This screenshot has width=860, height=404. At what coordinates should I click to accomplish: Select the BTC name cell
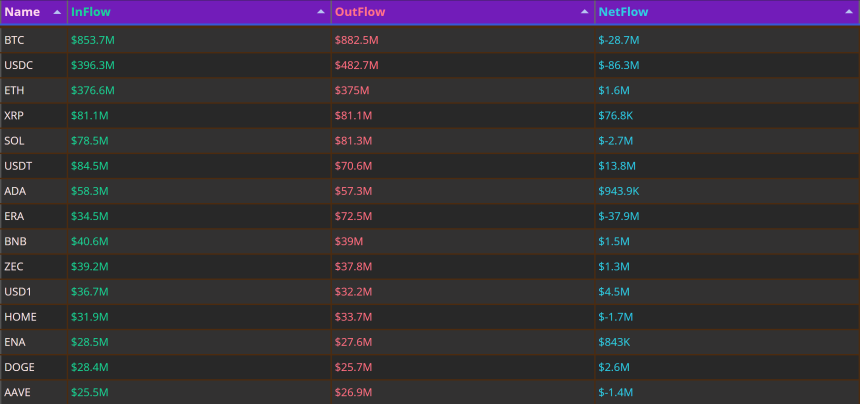(34, 40)
